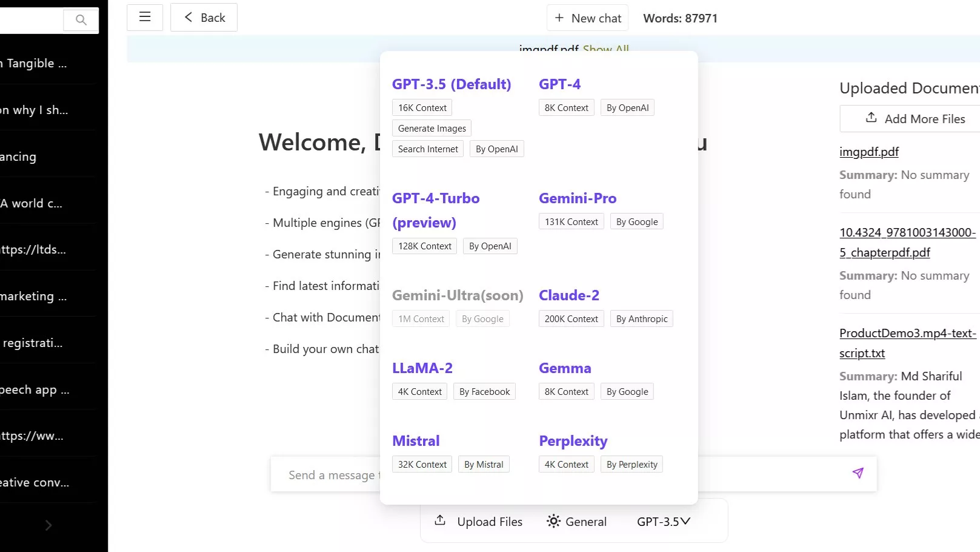
Task: Click Show All next to imgpdf.pdf
Action: point(605,49)
